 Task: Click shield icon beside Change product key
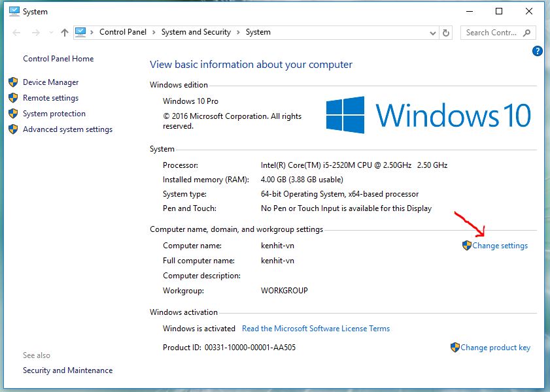tap(455, 348)
